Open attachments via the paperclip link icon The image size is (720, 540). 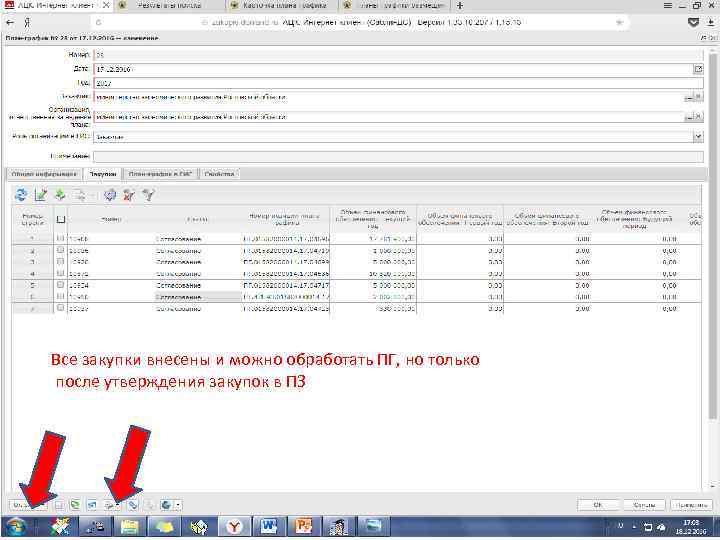[133, 505]
